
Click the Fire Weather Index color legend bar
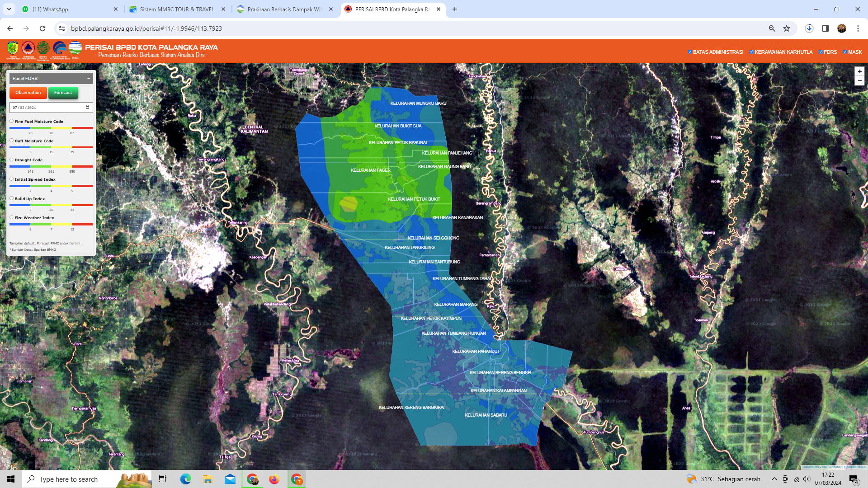tap(51, 225)
